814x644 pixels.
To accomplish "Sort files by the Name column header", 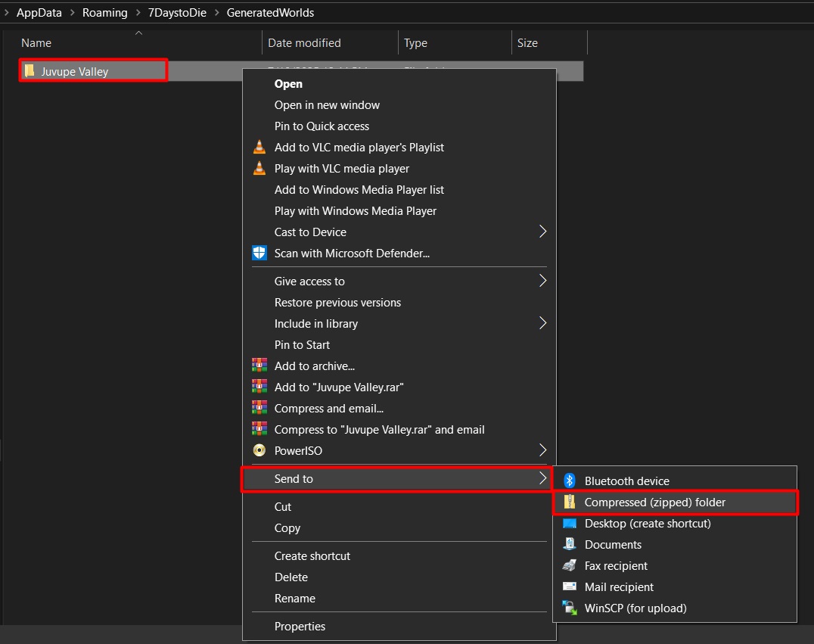I will pyautogui.click(x=36, y=43).
